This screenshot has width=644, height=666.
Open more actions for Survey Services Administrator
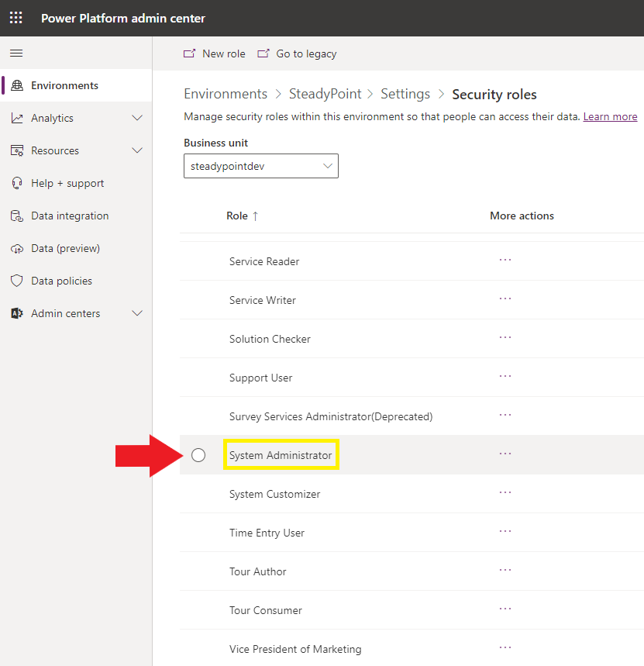tap(505, 415)
